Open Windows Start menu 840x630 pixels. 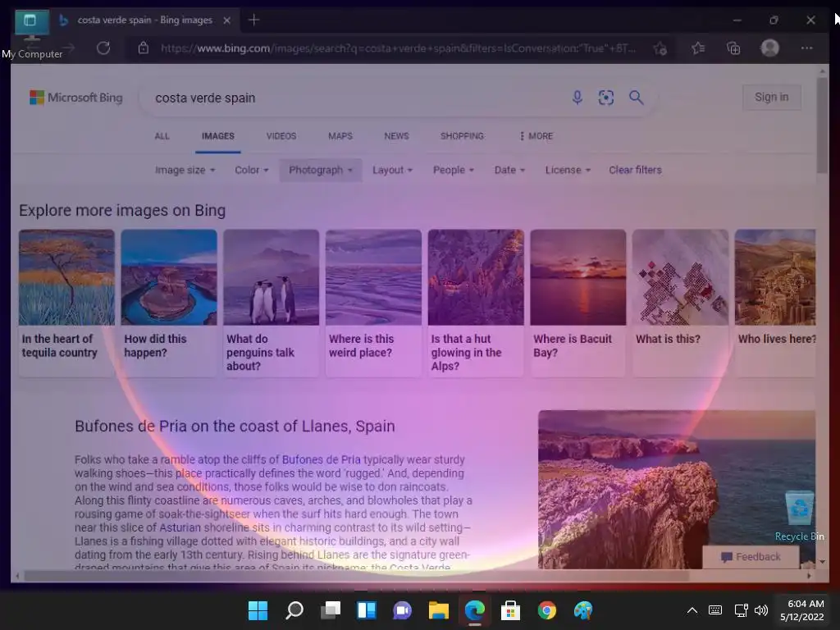[258, 610]
